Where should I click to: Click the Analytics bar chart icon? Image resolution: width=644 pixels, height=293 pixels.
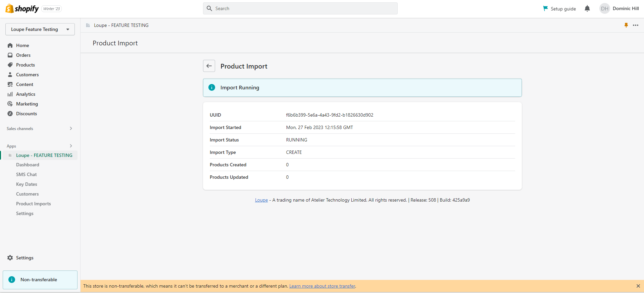(x=10, y=94)
